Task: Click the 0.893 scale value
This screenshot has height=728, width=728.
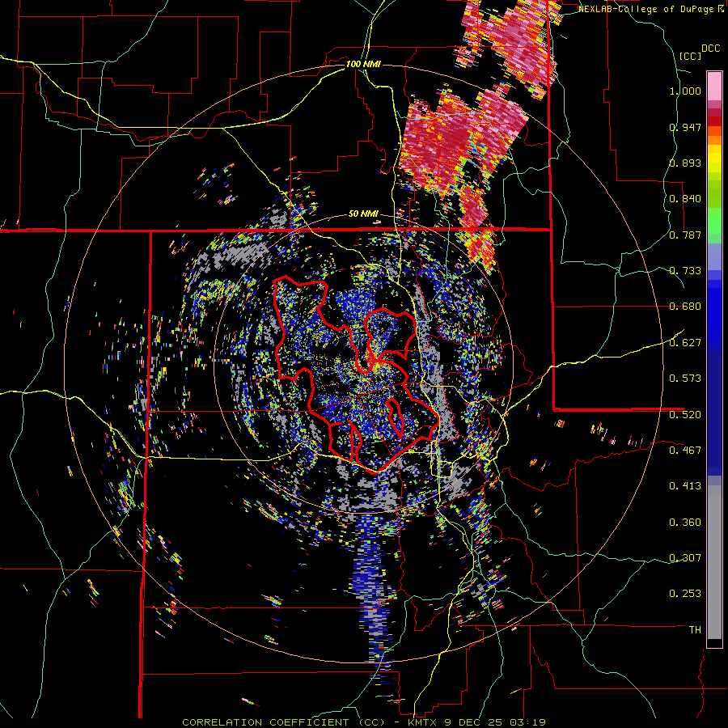Action: click(685, 163)
